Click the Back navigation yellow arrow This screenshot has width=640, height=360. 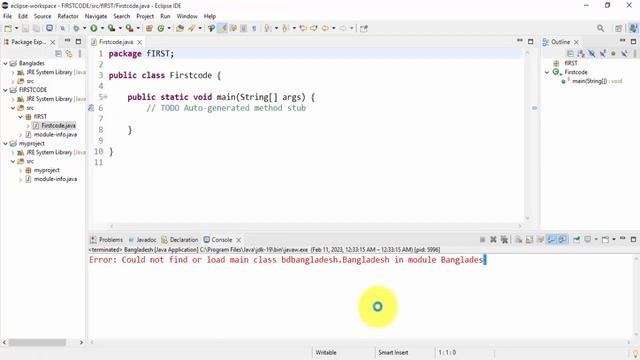click(x=325, y=28)
